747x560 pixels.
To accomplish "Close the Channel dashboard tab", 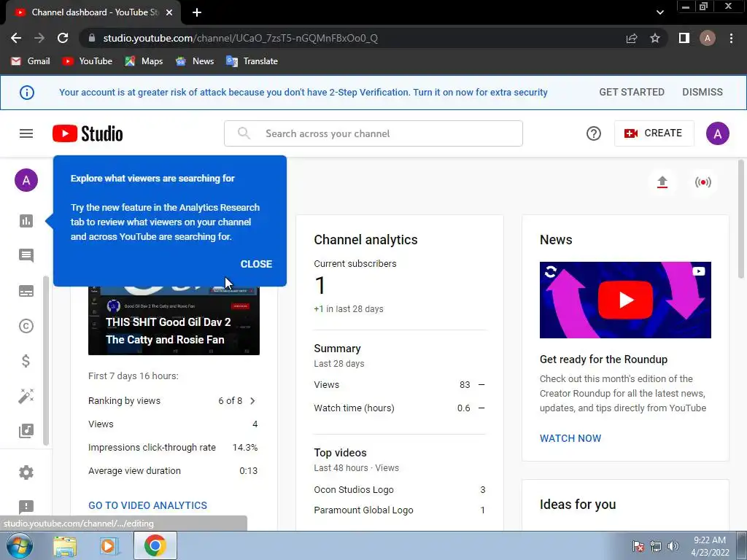I will (x=169, y=12).
